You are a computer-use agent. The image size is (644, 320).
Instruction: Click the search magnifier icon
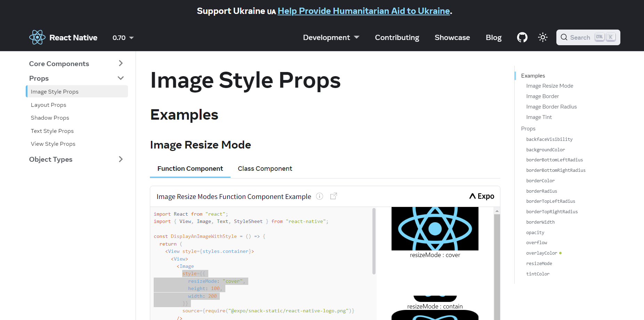[564, 37]
